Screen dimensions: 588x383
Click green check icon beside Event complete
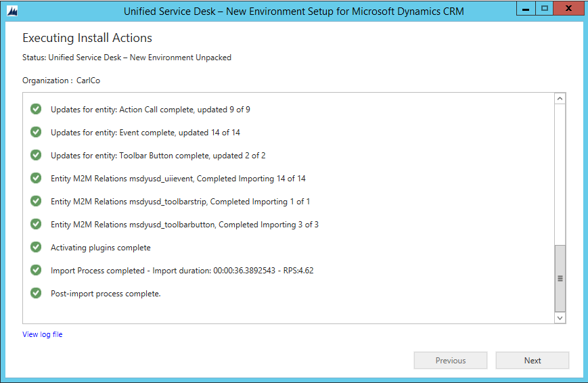[36, 132]
